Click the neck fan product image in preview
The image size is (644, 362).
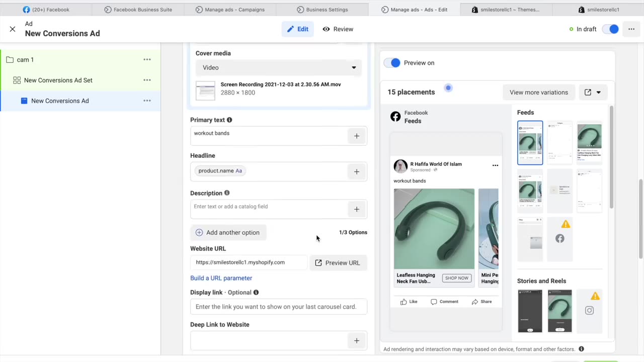click(434, 229)
